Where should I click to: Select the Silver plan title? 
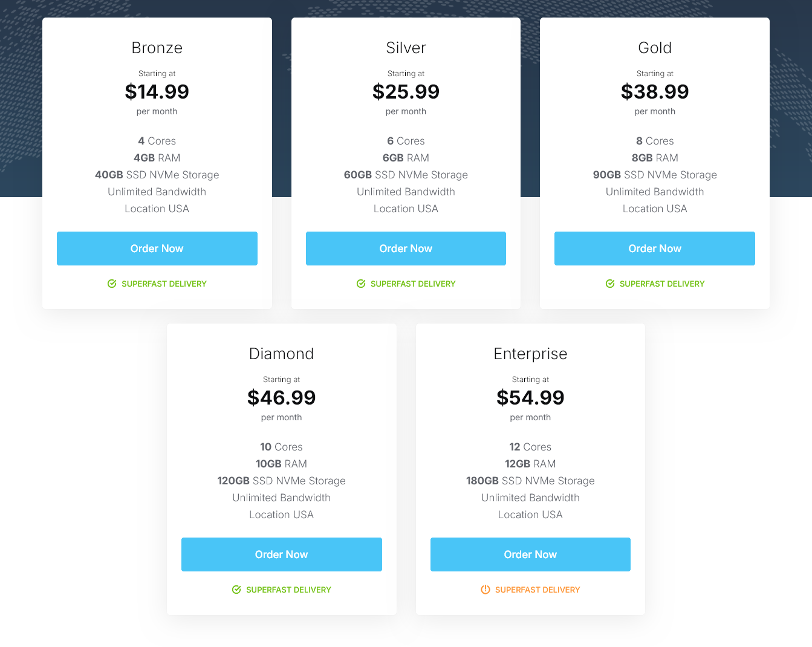(406, 48)
